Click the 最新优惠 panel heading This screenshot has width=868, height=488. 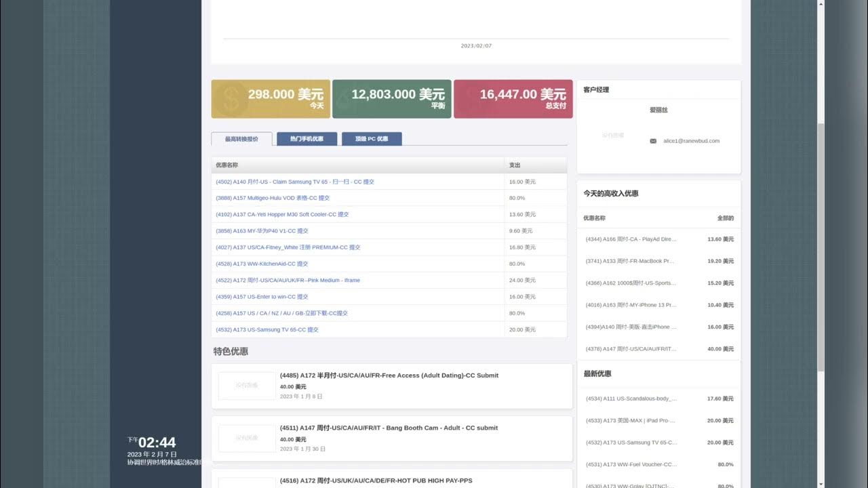pyautogui.click(x=597, y=373)
